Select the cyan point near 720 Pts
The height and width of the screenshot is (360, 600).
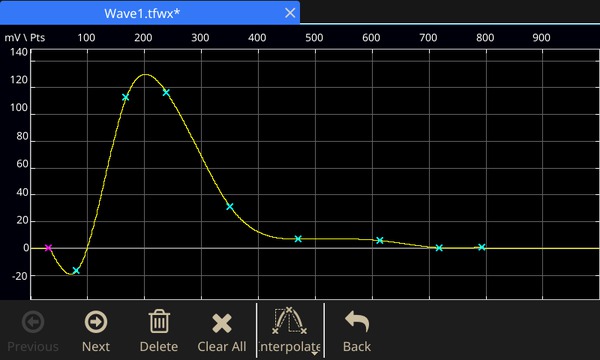pyautogui.click(x=439, y=248)
